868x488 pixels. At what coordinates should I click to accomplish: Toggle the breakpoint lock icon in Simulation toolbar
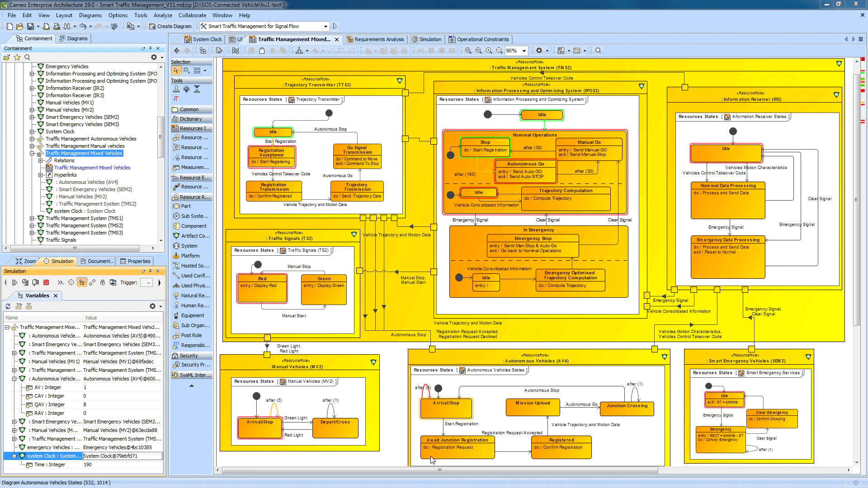point(102,282)
